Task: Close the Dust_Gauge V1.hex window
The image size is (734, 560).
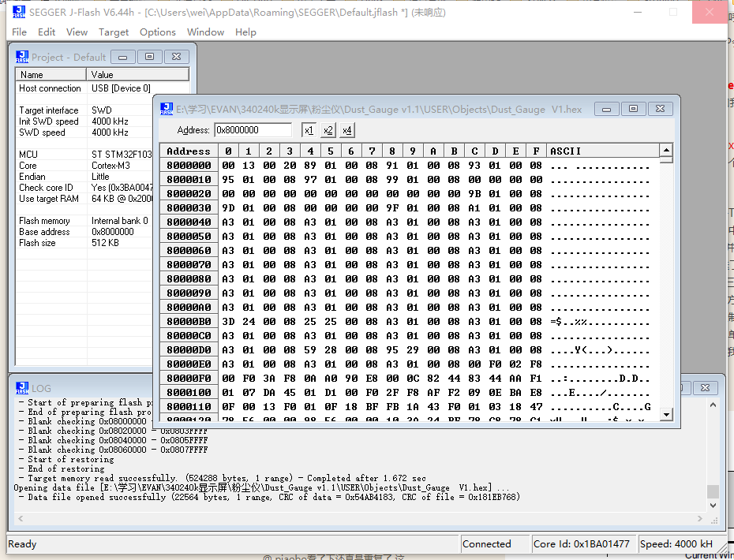Action: pyautogui.click(x=660, y=109)
